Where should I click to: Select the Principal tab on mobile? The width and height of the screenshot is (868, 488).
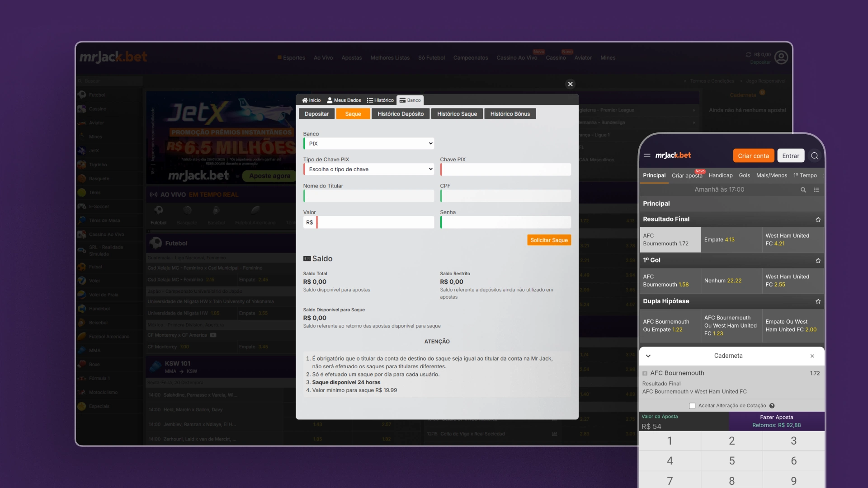pyautogui.click(x=654, y=175)
